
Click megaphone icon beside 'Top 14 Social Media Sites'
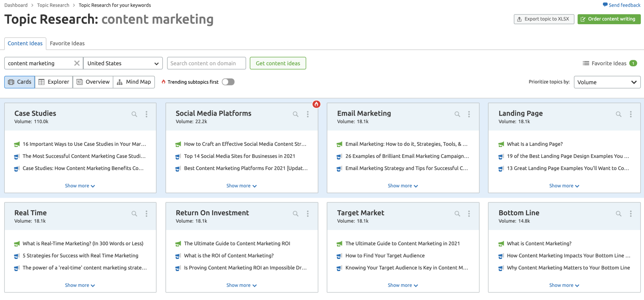178,156
